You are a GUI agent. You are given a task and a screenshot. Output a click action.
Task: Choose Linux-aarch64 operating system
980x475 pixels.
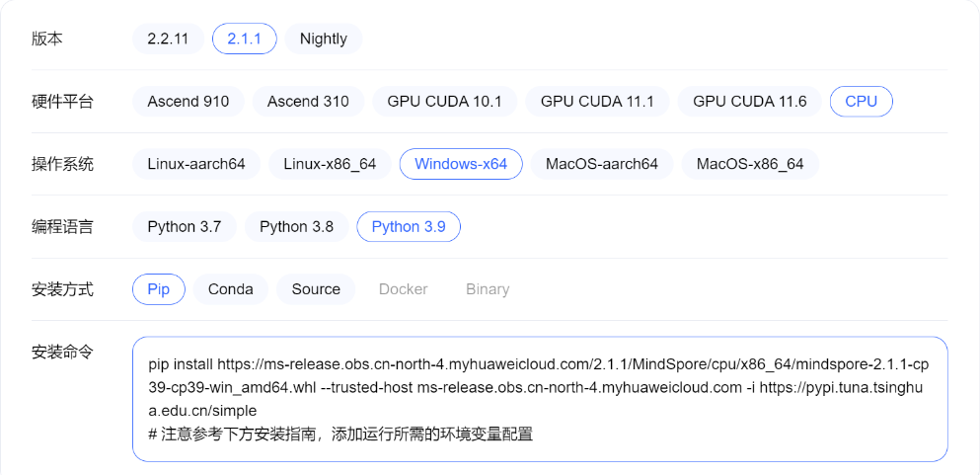pyautogui.click(x=196, y=164)
